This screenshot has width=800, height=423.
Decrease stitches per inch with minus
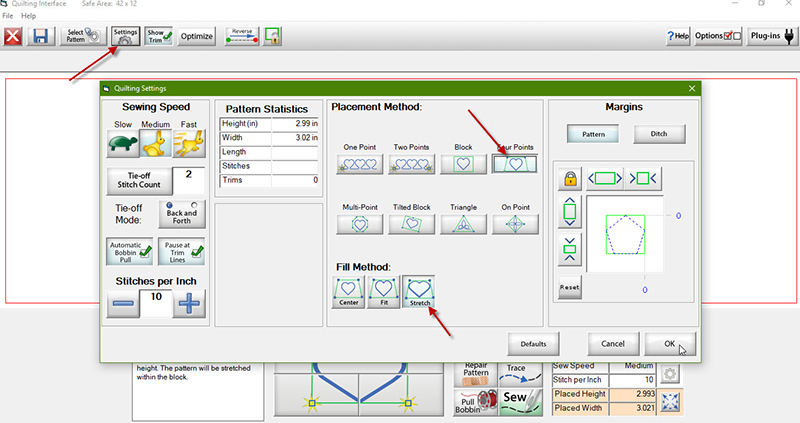[x=123, y=307]
